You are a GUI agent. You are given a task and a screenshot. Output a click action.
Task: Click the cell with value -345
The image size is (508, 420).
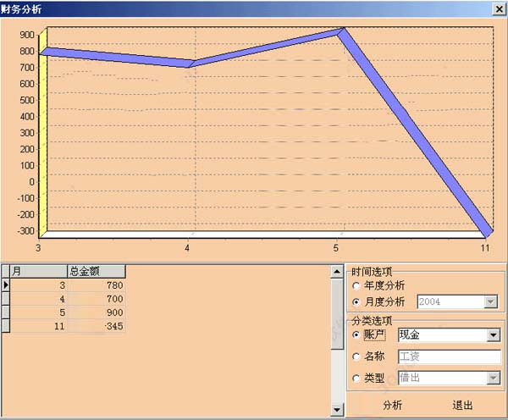coord(97,326)
